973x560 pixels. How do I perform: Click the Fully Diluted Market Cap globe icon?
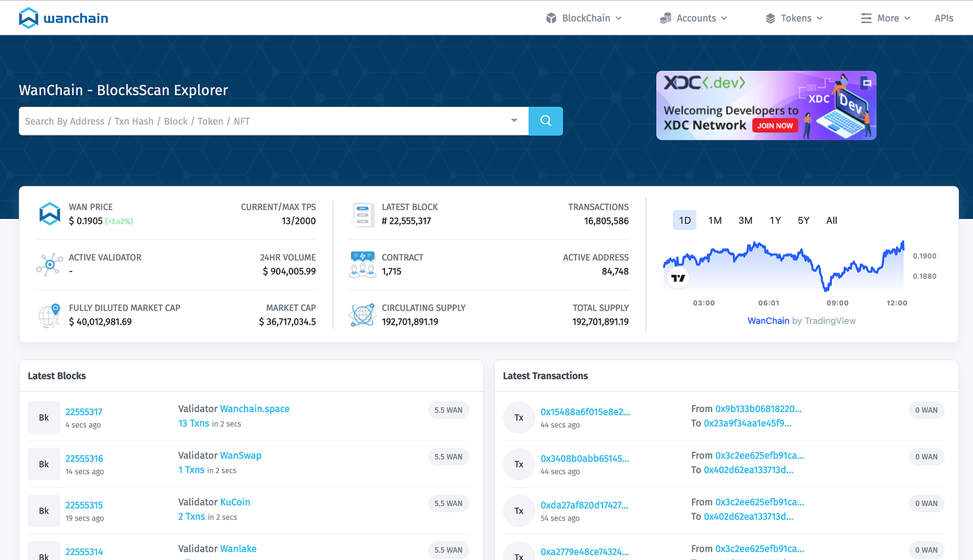point(49,315)
